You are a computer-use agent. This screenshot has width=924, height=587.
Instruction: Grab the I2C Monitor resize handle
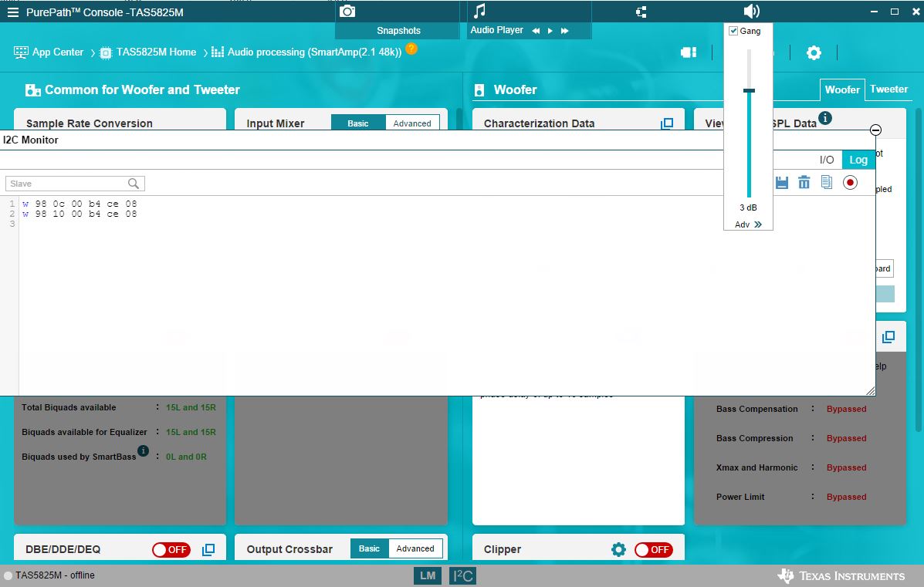(871, 391)
